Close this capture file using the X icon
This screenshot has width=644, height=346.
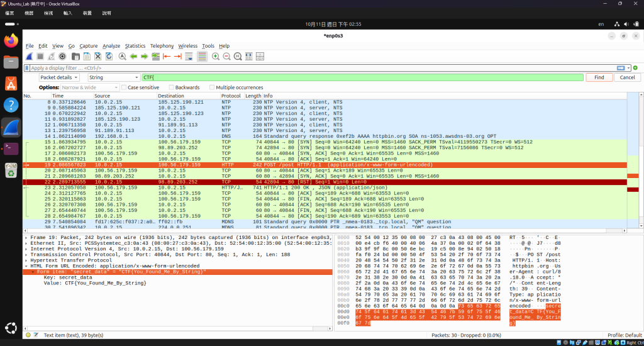tap(97, 56)
